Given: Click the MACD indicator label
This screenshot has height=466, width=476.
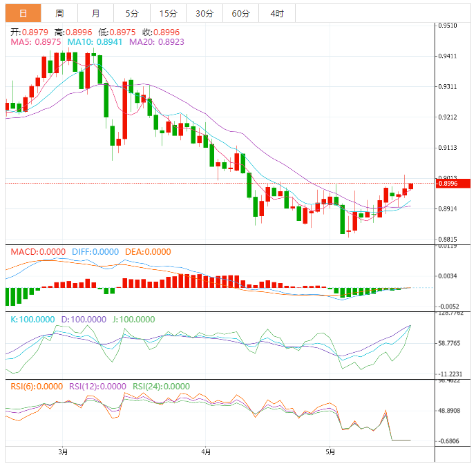Looking at the screenshot, I should pos(39,252).
